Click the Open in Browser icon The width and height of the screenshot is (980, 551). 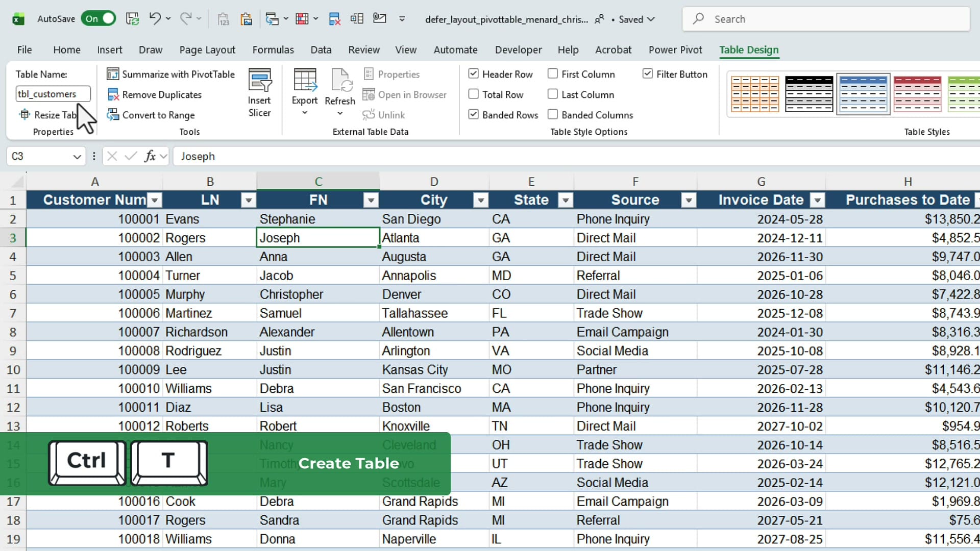[x=369, y=94]
